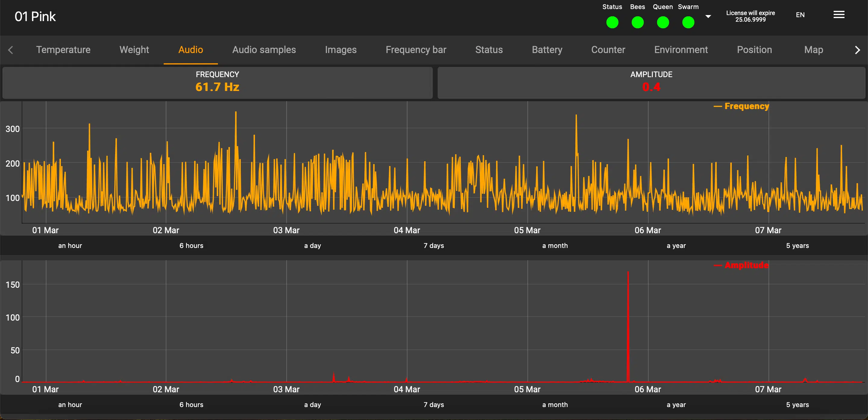The width and height of the screenshot is (868, 420).
Task: Click the green Queen indicator dot
Action: [663, 23]
